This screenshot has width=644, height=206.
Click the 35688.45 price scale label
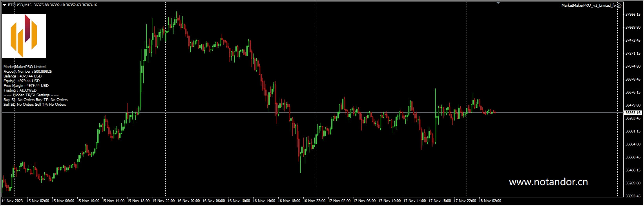click(633, 157)
